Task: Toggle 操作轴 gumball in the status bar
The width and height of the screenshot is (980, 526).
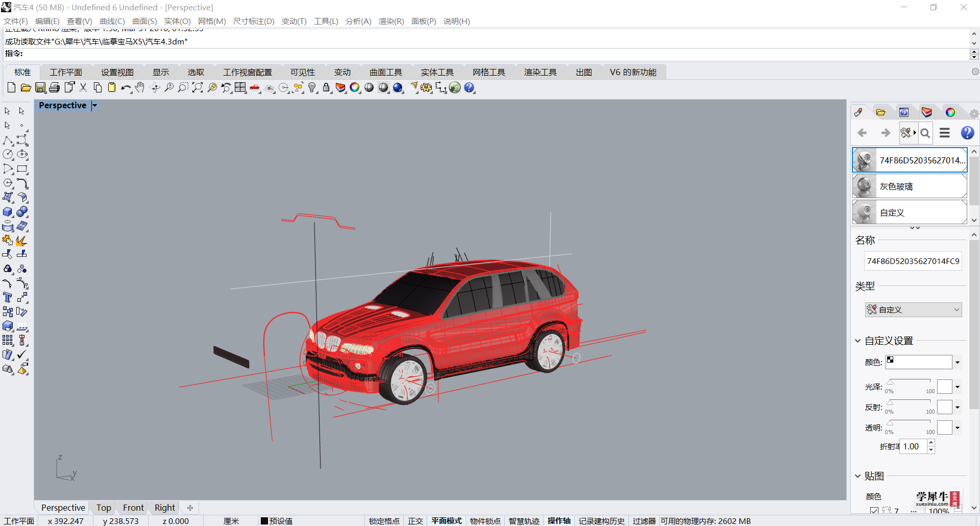Action: pos(559,521)
